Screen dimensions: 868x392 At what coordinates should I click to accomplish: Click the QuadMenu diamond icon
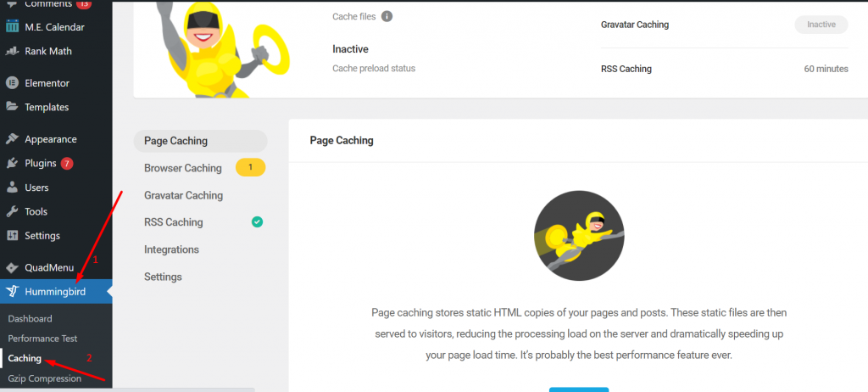click(x=12, y=268)
